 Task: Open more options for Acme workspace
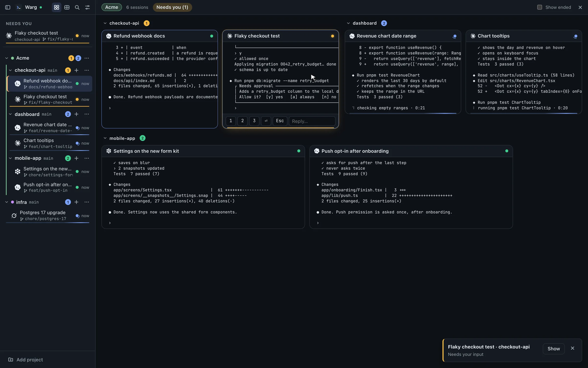[87, 58]
